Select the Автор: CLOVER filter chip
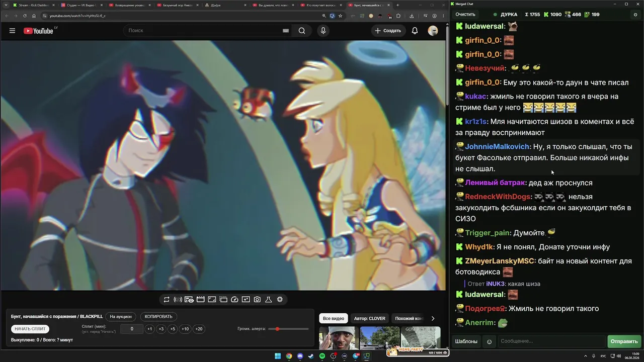The height and width of the screenshot is (362, 644). (x=370, y=318)
